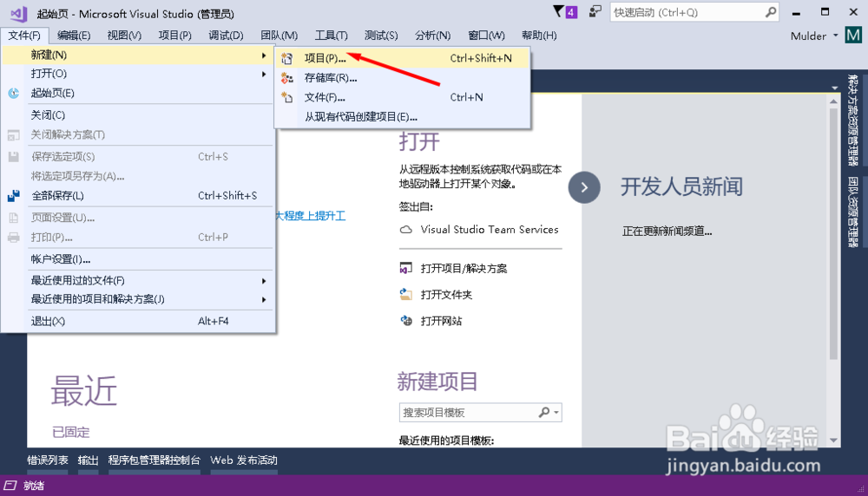
Task: Click the 打开网站 link
Action: point(441,321)
